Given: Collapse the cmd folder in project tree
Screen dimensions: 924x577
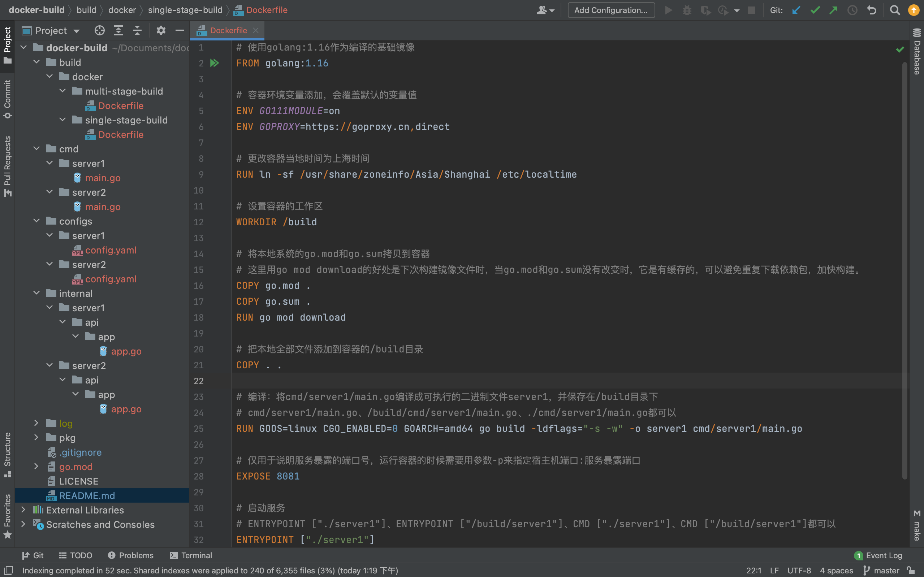Looking at the screenshot, I should click(x=36, y=149).
